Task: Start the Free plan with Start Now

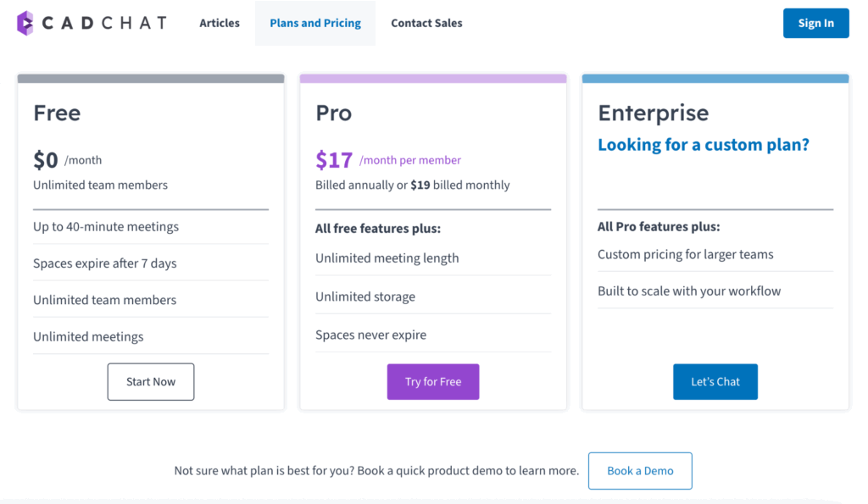Action: pos(151,382)
